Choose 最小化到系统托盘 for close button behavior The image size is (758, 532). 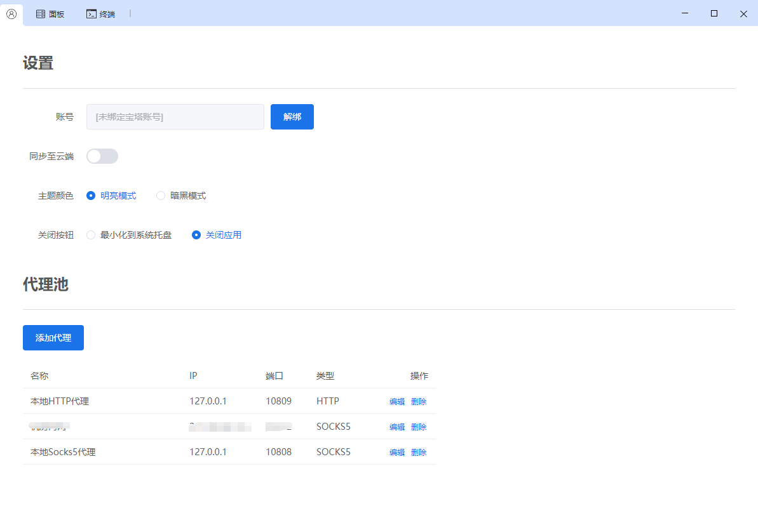[x=90, y=234]
